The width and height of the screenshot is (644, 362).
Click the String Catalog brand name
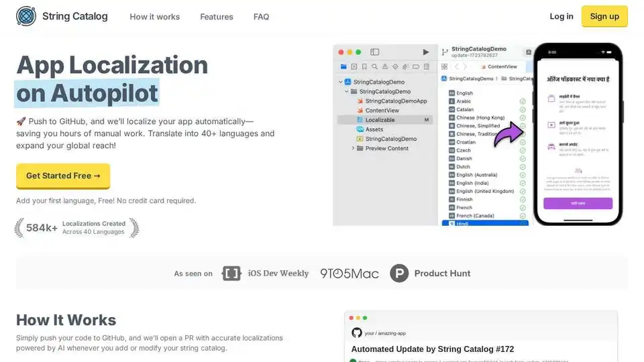[74, 16]
